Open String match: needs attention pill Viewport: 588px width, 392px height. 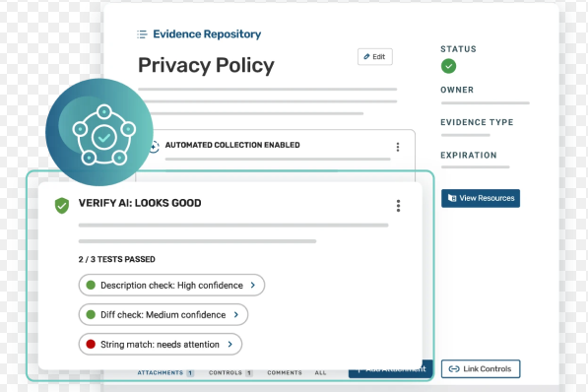click(161, 345)
